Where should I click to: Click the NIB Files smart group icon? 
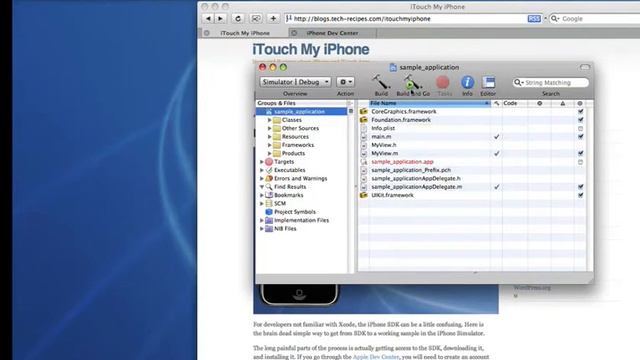point(269,229)
